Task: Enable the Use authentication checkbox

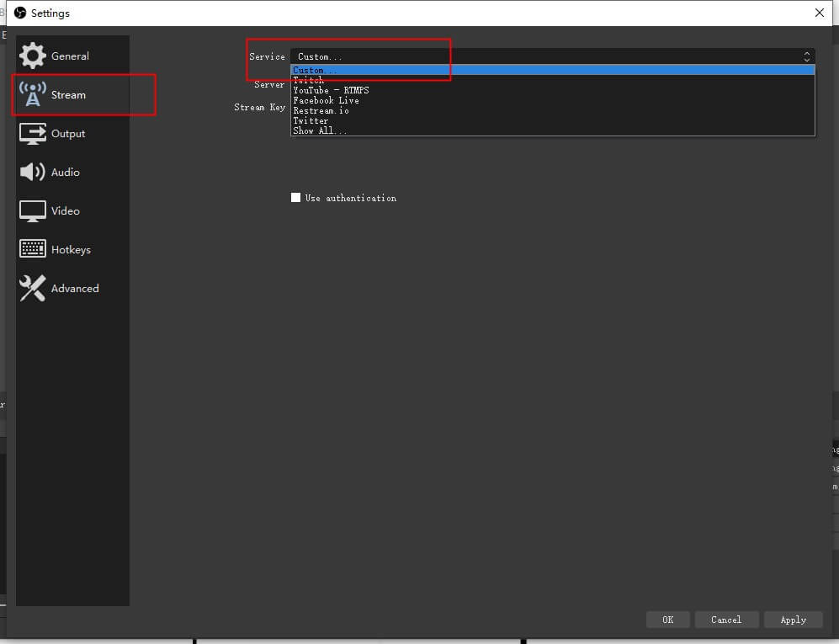Action: (x=295, y=198)
